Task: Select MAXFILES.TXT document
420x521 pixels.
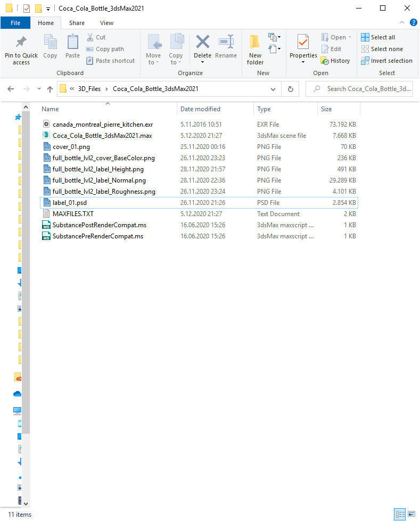Action: coord(199,213)
